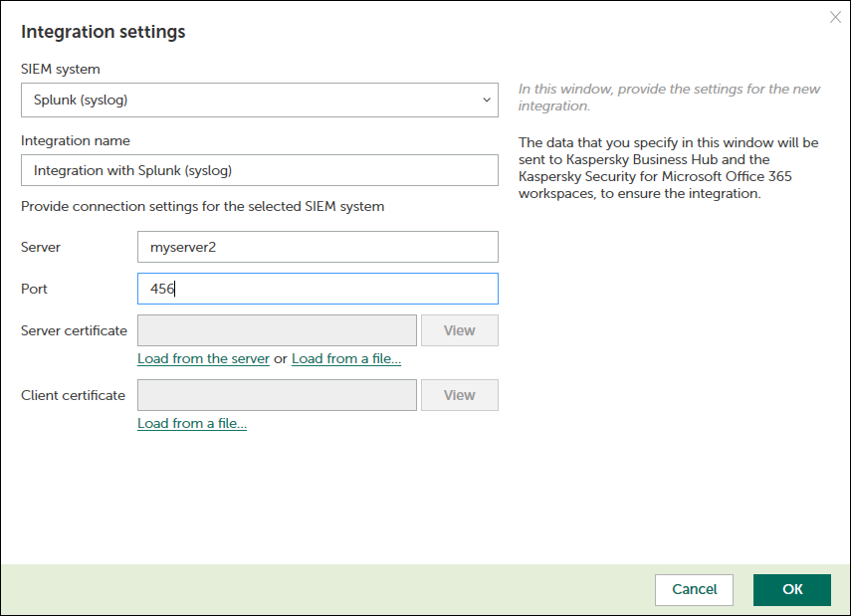Click the empty Server certificate box

coord(277,330)
